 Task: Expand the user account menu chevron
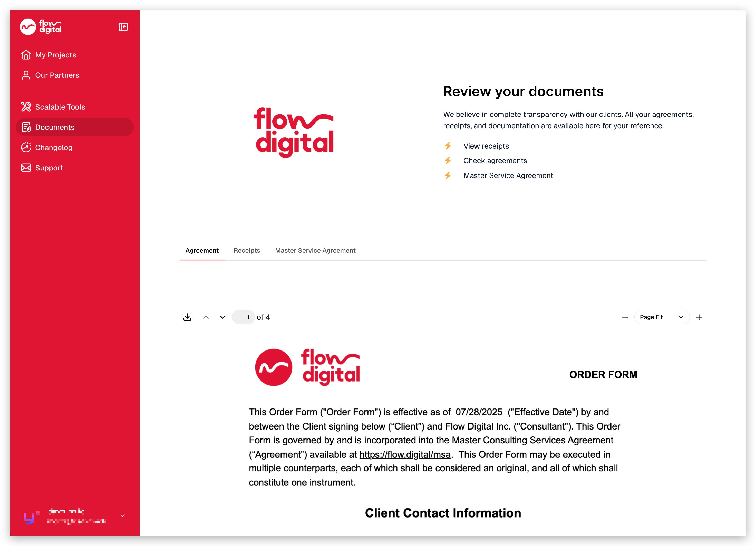coord(123,516)
